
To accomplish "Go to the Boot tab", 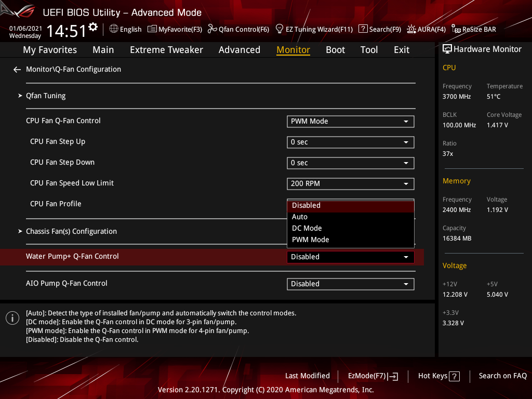I will 335,50.
